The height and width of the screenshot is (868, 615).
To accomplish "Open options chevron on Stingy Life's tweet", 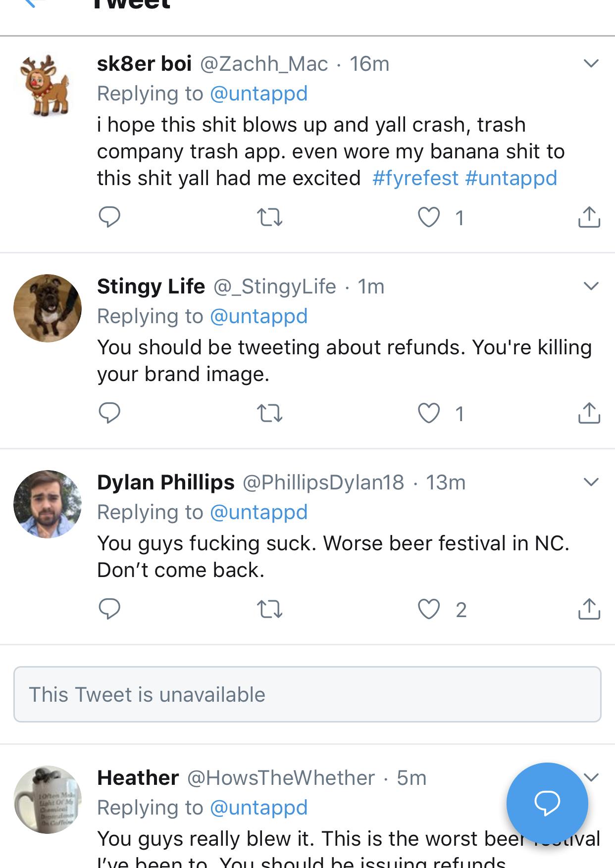I will click(591, 286).
